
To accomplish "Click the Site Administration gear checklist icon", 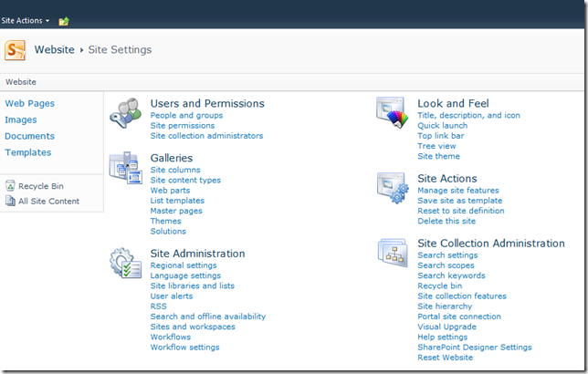I will (126, 263).
